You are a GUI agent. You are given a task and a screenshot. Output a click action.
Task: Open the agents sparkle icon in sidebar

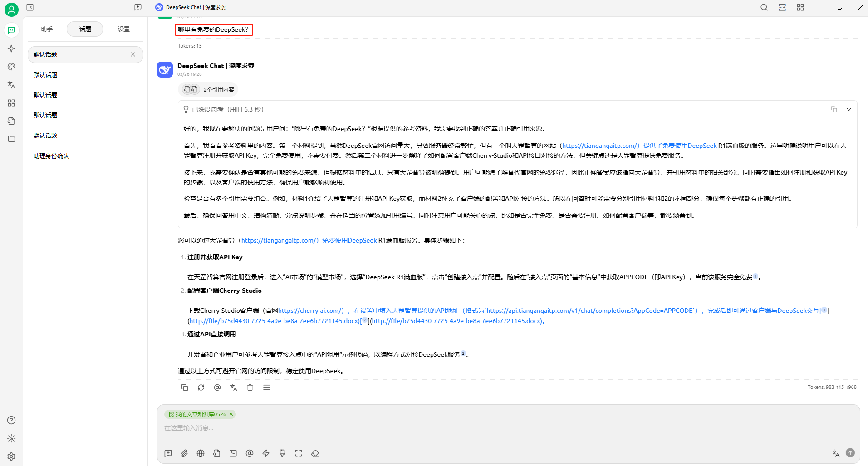click(x=11, y=49)
